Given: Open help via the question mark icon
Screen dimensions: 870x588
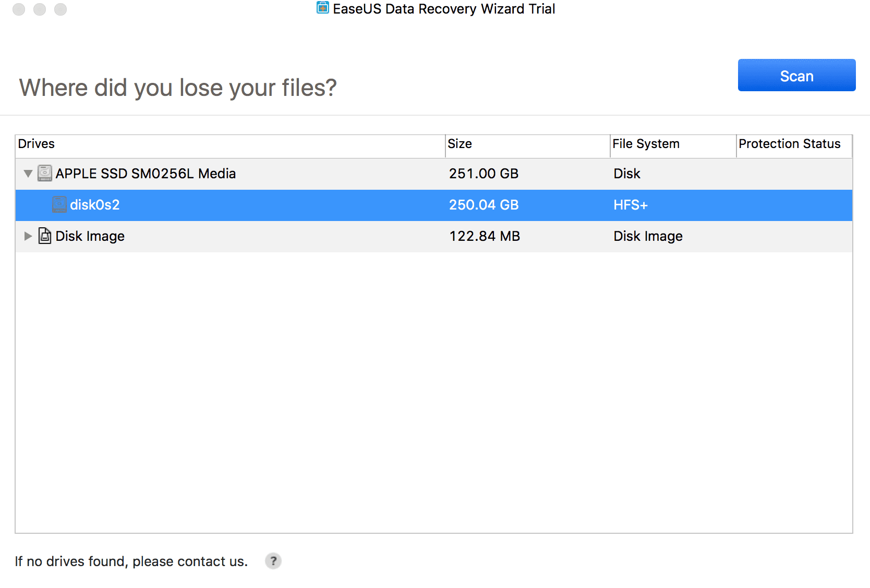Looking at the screenshot, I should 273,561.
